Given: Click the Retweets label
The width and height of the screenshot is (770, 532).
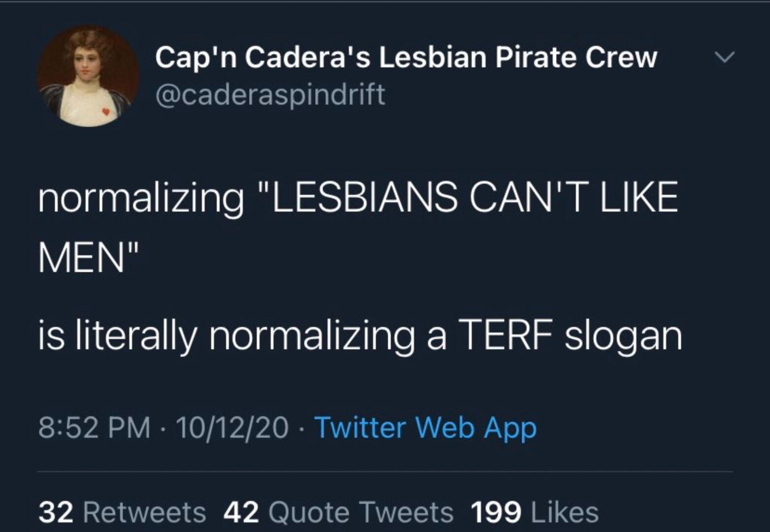Looking at the screenshot, I should (x=144, y=512).
